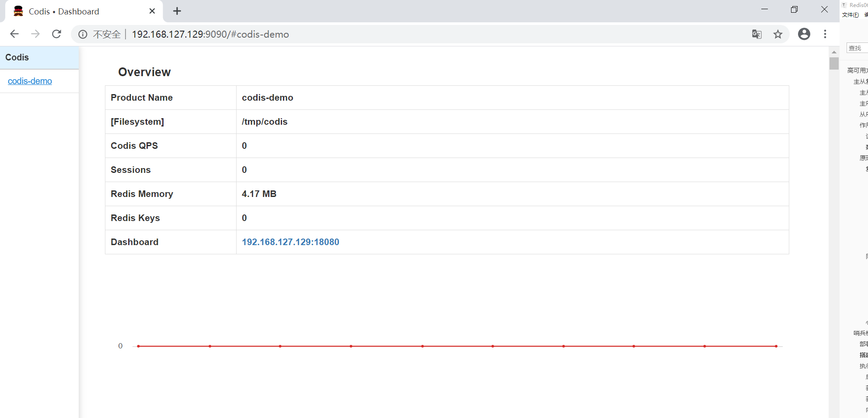Click the scrollbar up arrow
The height and width of the screenshot is (418, 868).
click(x=833, y=52)
